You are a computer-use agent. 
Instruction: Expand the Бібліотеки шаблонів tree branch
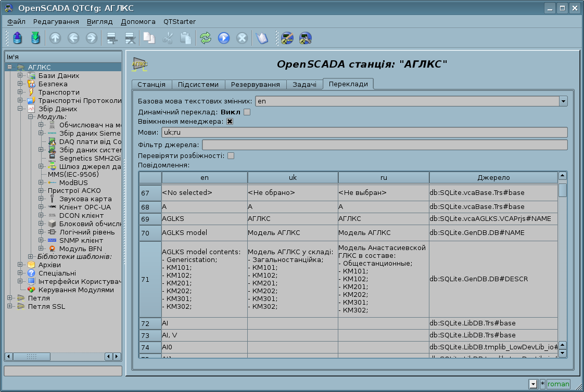[31, 257]
